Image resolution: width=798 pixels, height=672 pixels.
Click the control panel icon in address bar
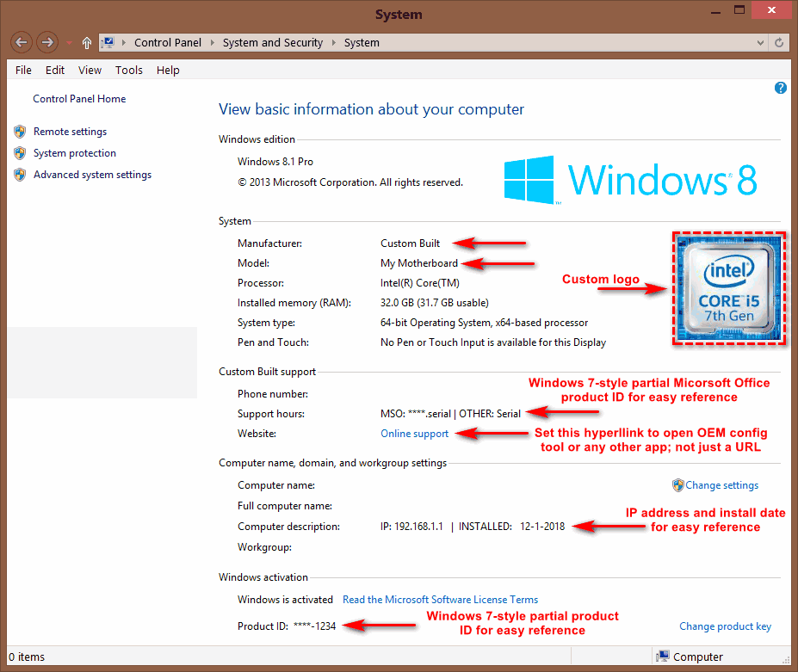(x=109, y=42)
